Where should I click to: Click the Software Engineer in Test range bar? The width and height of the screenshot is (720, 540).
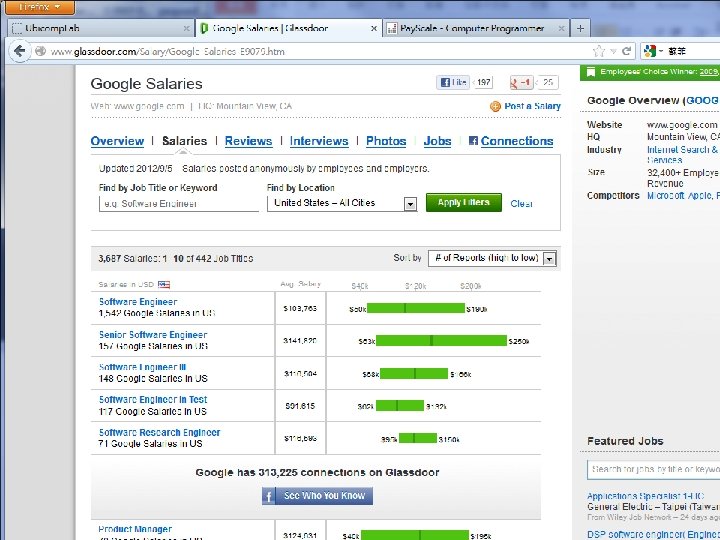click(399, 406)
